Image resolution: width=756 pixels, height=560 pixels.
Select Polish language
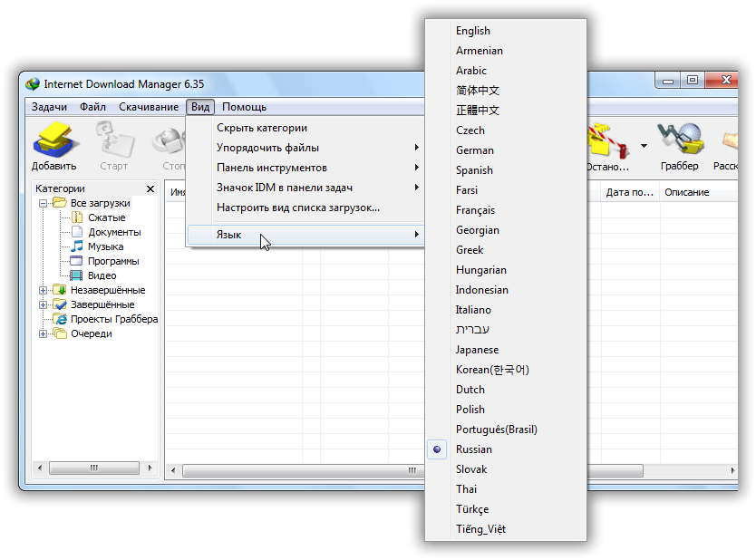pyautogui.click(x=506, y=410)
